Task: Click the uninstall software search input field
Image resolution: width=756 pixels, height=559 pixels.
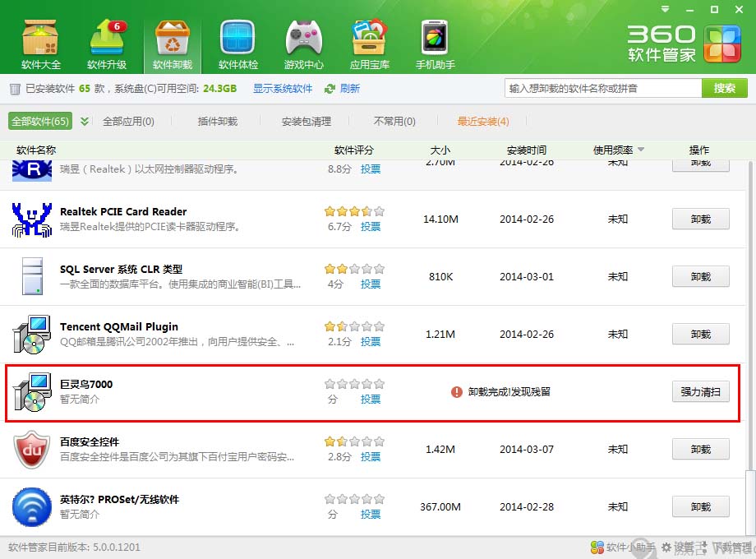Action: pyautogui.click(x=602, y=88)
